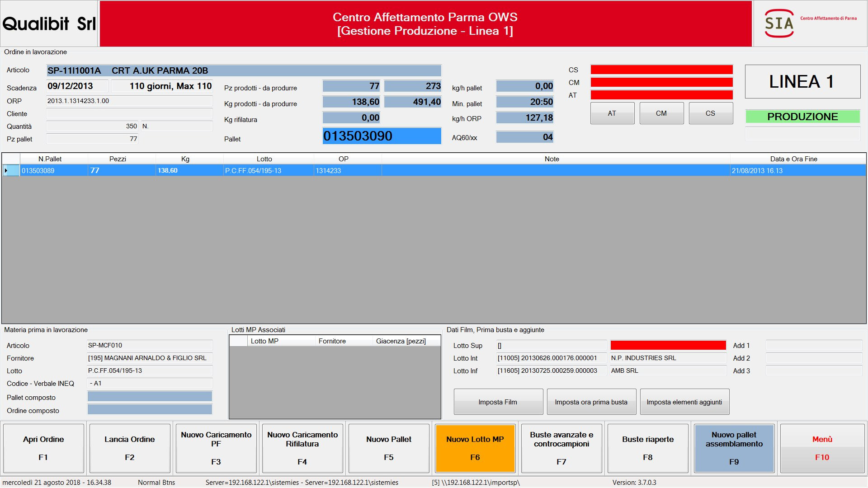Select the Pallet number field 013503090
This screenshot has width=868, height=488.
click(382, 136)
